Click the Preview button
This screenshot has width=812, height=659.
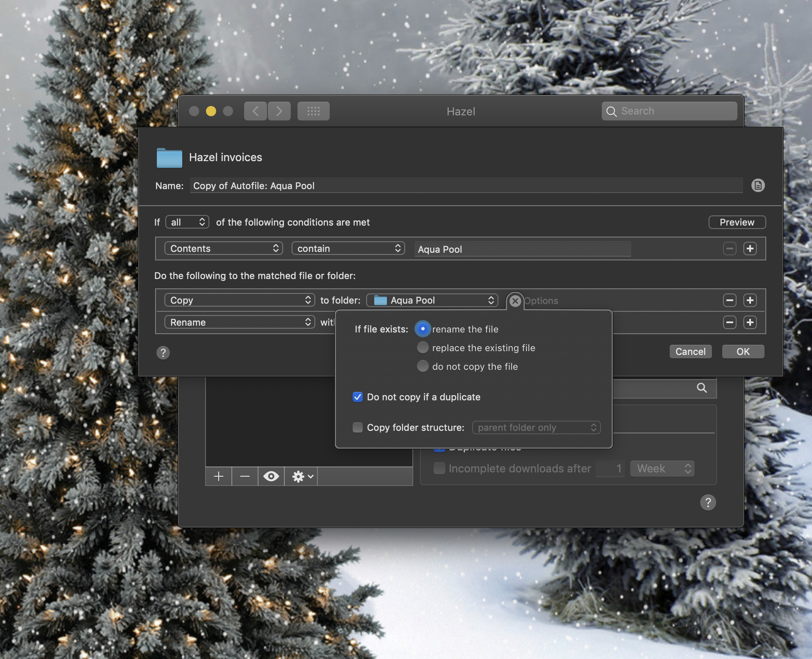tap(737, 222)
